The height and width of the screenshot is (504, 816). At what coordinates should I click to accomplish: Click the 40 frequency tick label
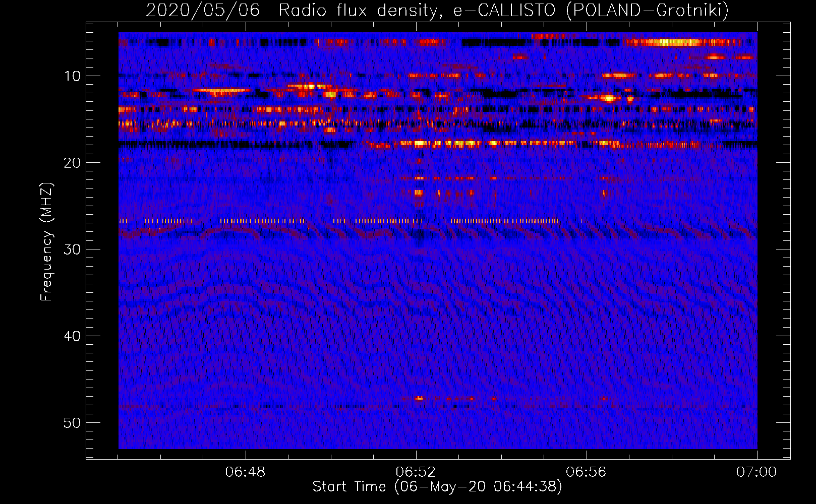(73, 336)
